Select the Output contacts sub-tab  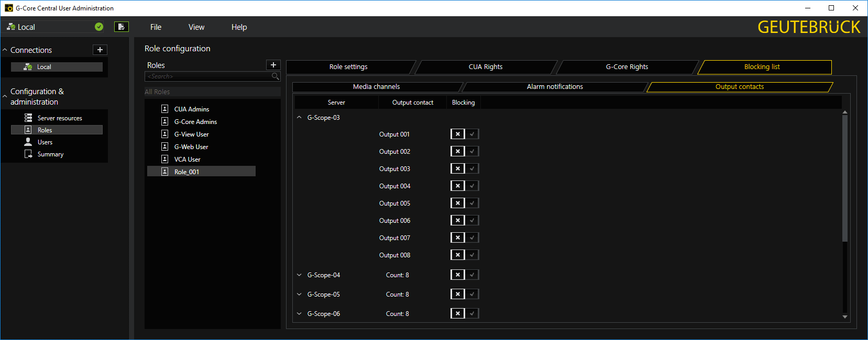[740, 87]
